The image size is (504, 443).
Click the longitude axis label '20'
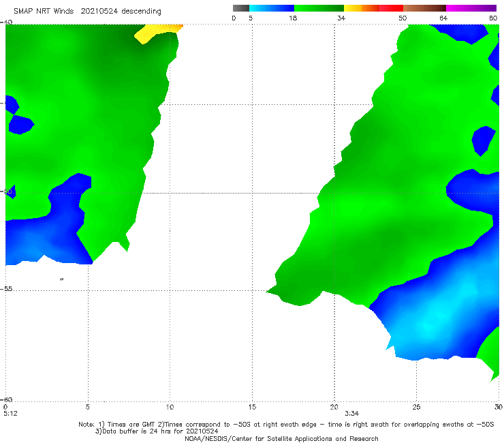tap(334, 408)
